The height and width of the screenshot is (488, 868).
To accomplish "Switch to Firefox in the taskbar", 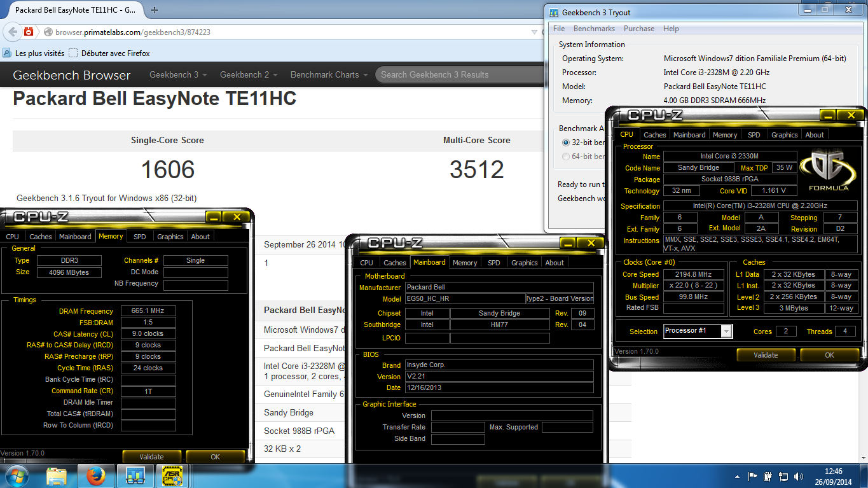I will pos(95,475).
